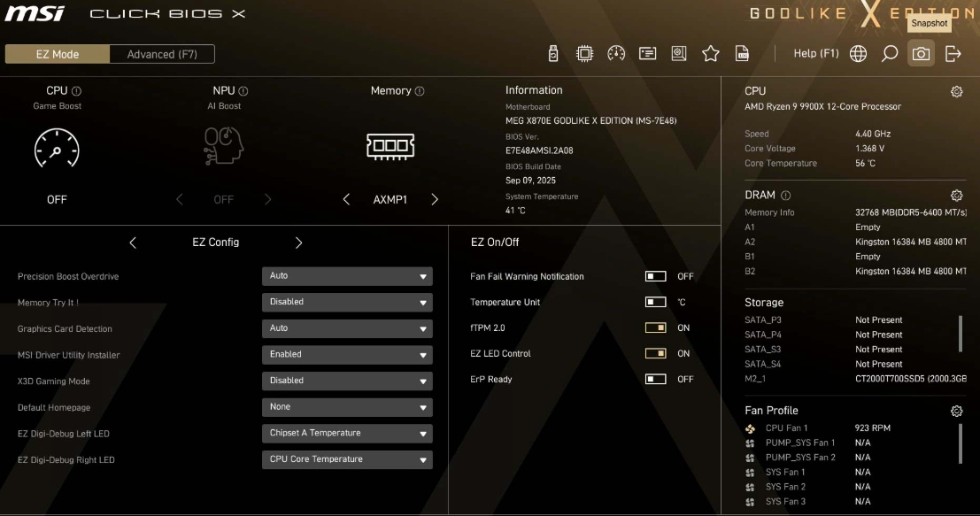This screenshot has height=516, width=980.
Task: Click the NPU AI Boost head icon
Action: (224, 145)
